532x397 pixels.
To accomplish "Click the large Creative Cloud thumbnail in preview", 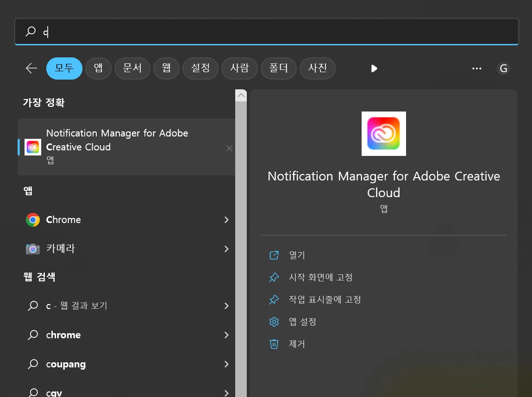I will (384, 134).
